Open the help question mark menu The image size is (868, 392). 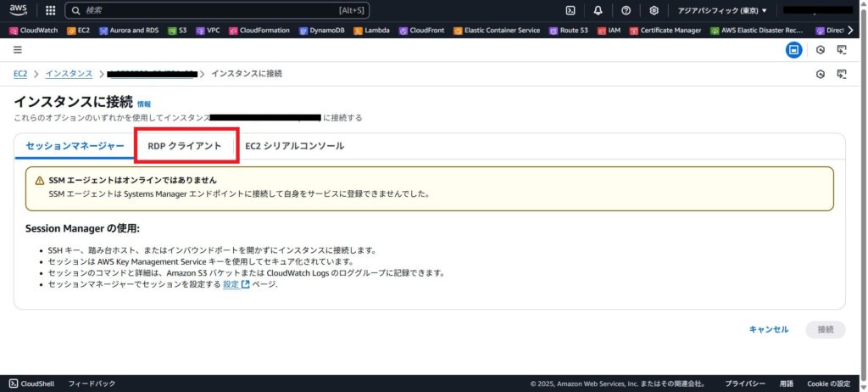click(x=626, y=11)
